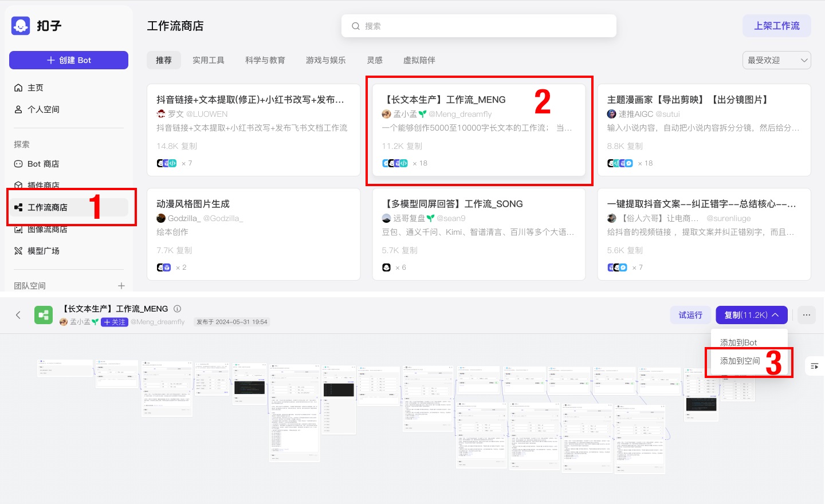Click node icon on 多模型同屏回答 card
Screen dimensions: 825x504
coord(387,267)
